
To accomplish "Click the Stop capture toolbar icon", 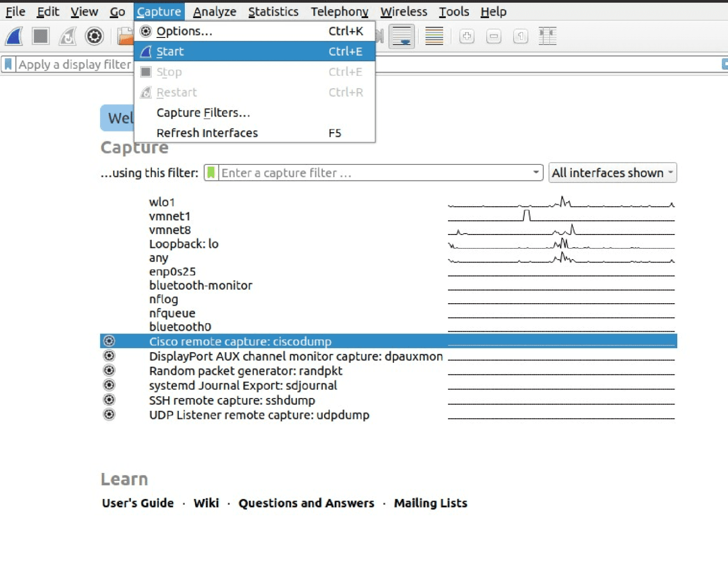I will pyautogui.click(x=40, y=36).
